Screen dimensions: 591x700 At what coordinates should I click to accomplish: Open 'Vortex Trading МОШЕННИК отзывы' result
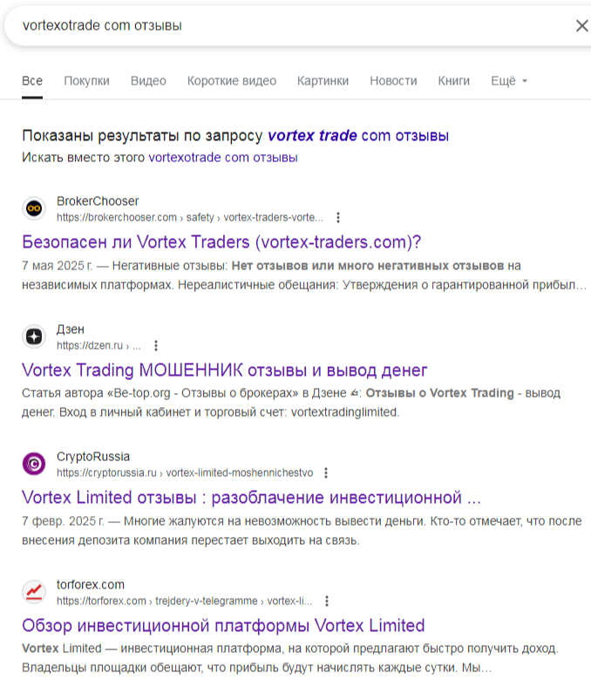coord(224,370)
